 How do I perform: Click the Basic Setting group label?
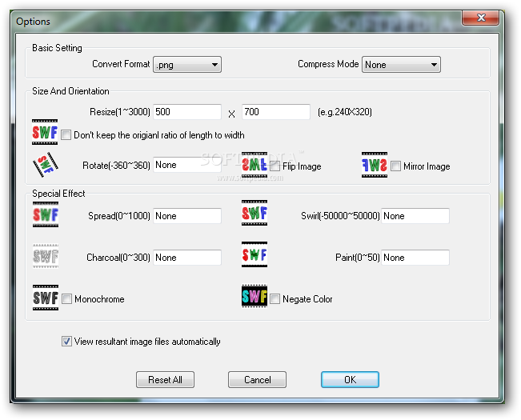pyautogui.click(x=57, y=48)
